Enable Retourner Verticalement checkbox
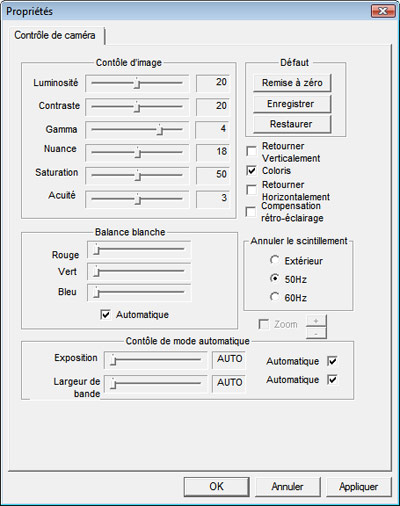 coord(251,151)
